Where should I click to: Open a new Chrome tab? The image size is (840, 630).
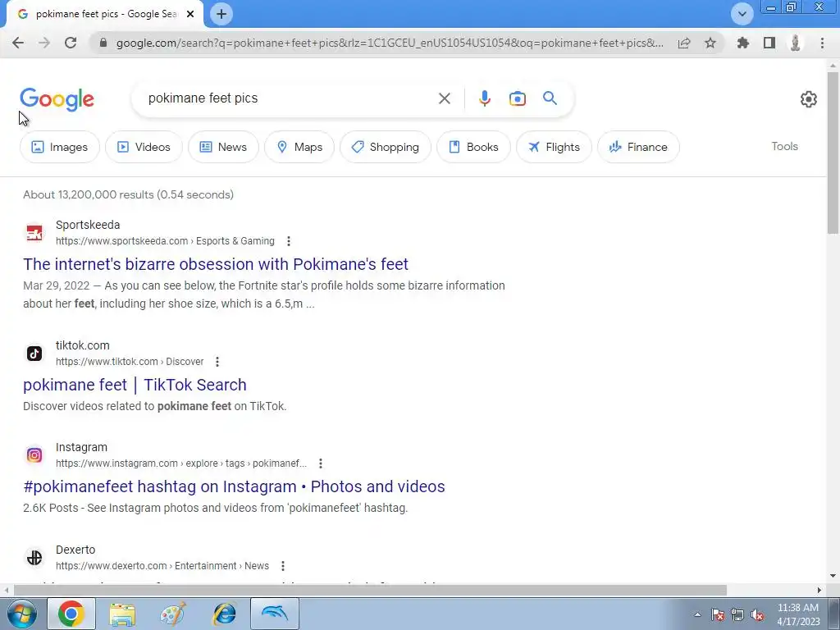click(221, 14)
